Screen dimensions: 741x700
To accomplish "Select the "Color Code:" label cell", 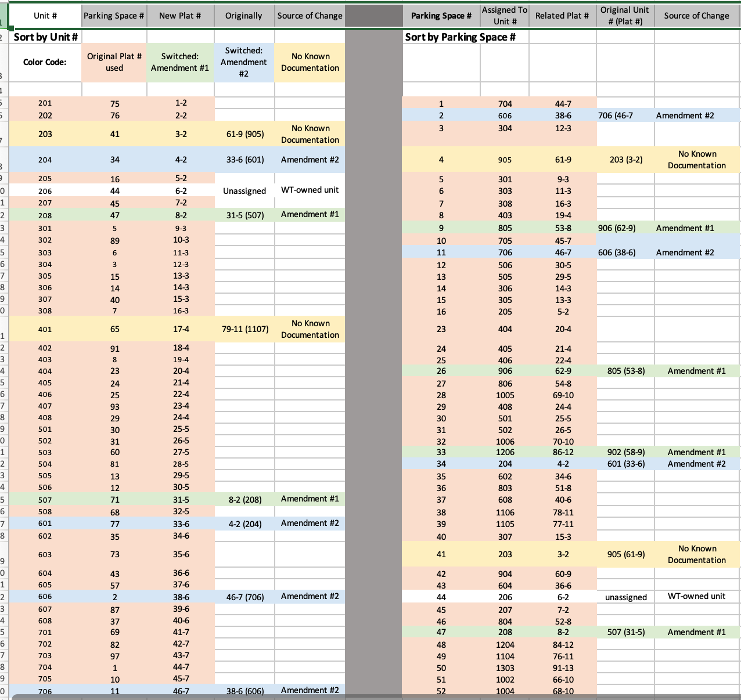I will [45, 62].
